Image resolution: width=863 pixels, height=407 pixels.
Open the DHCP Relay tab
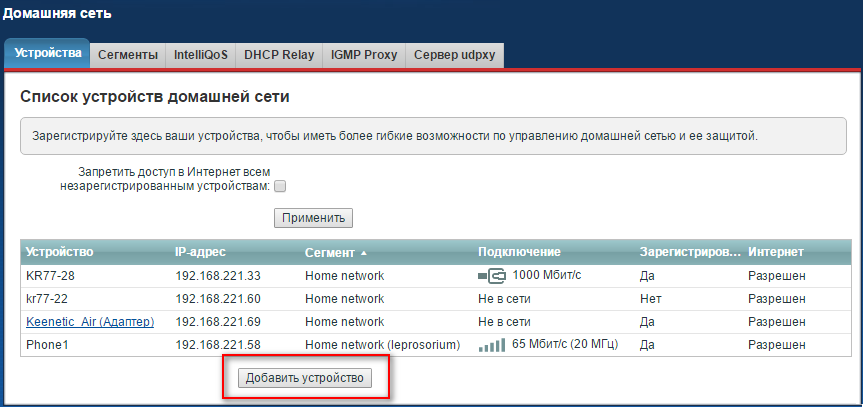279,56
